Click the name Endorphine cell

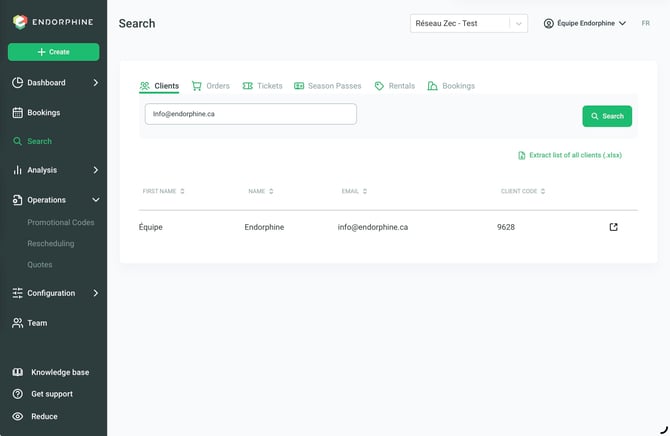pos(264,227)
